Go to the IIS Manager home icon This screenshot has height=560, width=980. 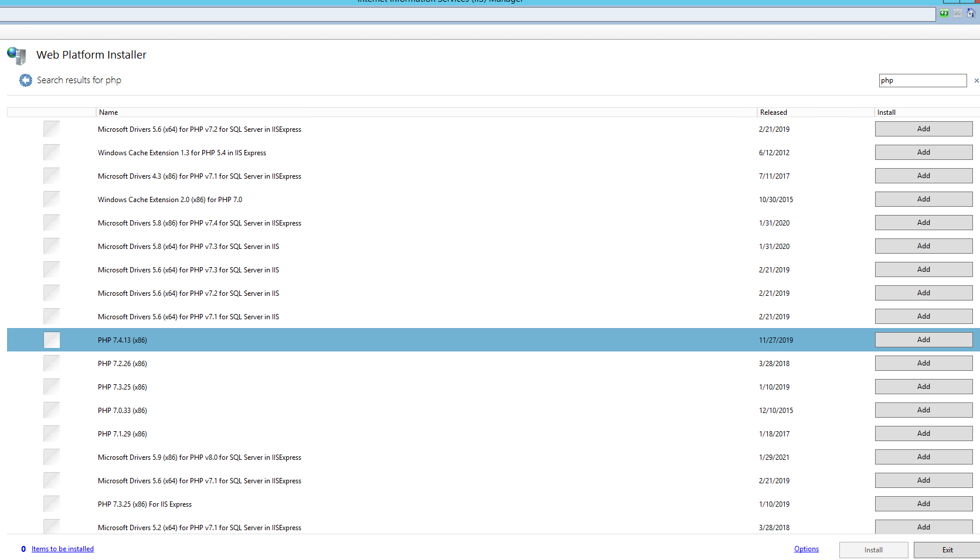click(971, 13)
